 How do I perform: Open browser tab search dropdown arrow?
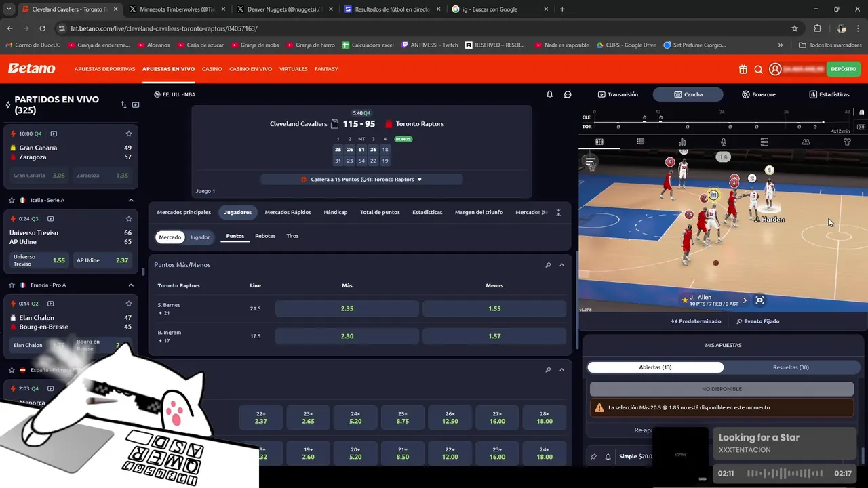click(9, 9)
